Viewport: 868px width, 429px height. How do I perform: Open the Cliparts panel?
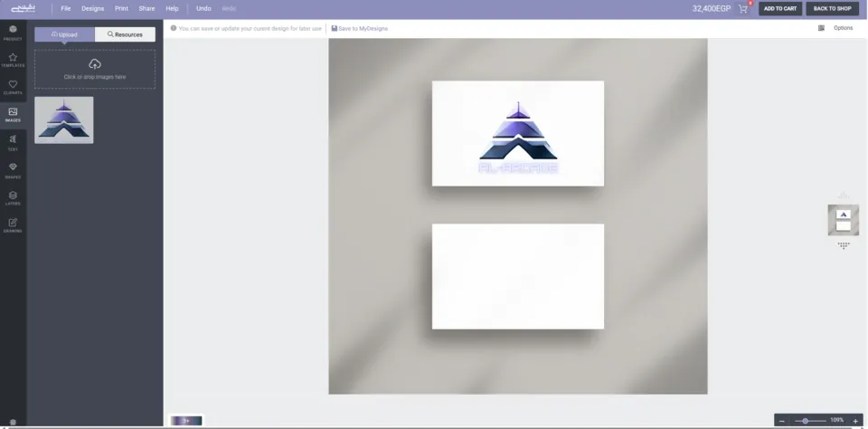pyautogui.click(x=13, y=88)
